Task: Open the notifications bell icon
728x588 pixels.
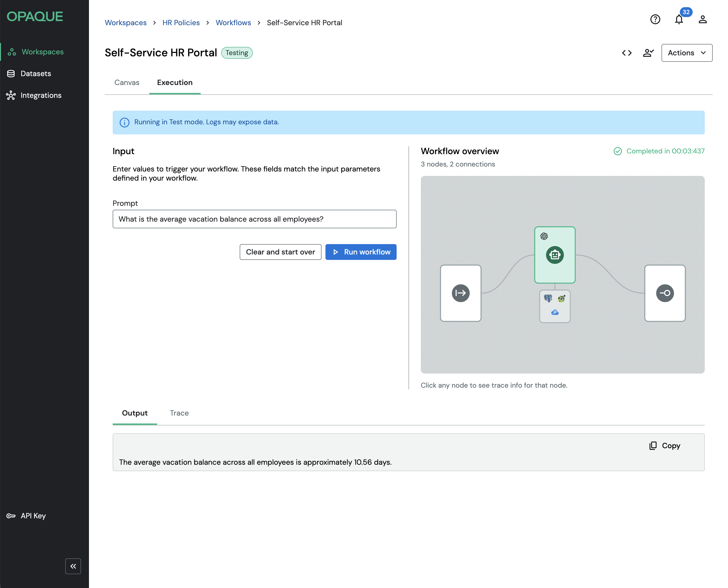Action: pos(679,19)
